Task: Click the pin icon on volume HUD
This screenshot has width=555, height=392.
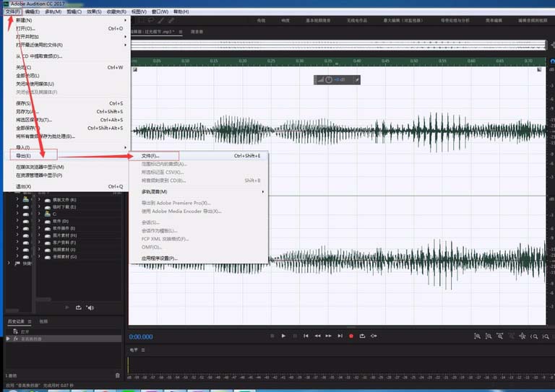Action: click(x=356, y=79)
